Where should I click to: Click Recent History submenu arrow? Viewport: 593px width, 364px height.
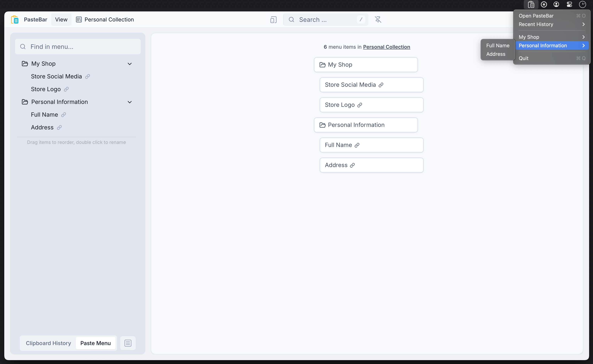click(584, 24)
